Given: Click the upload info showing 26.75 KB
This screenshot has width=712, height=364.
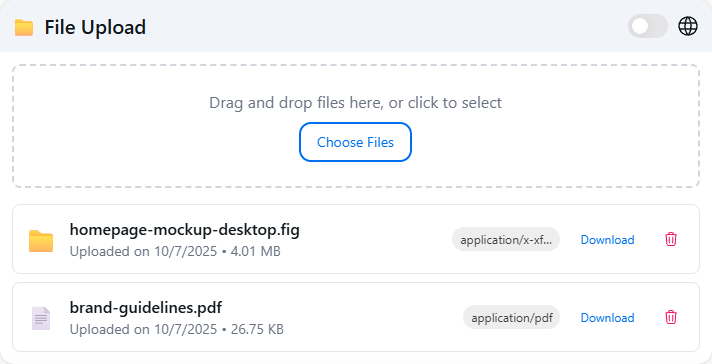Looking at the screenshot, I should 177,329.
